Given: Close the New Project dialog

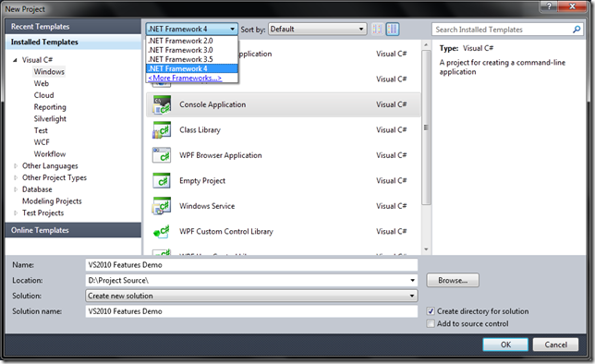Looking at the screenshot, I should click(573, 6).
